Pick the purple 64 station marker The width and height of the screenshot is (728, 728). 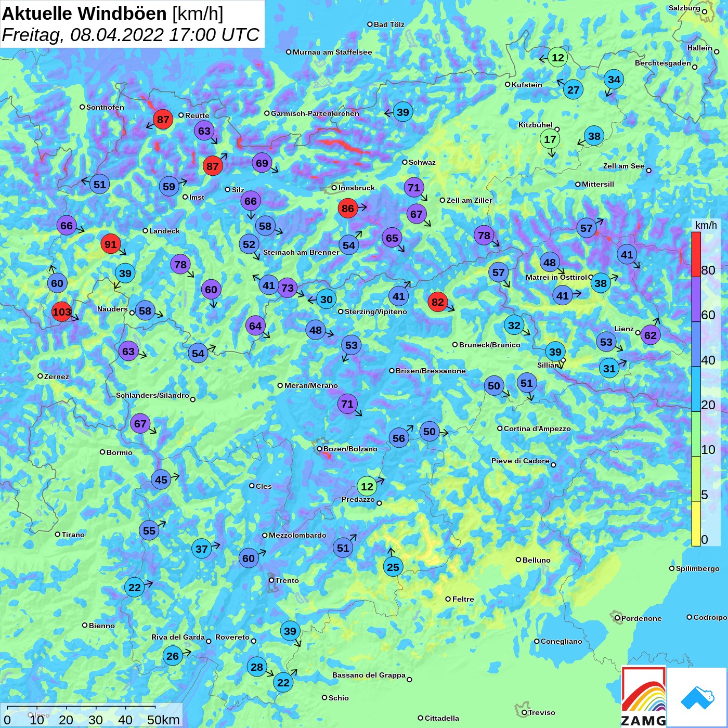(x=255, y=326)
